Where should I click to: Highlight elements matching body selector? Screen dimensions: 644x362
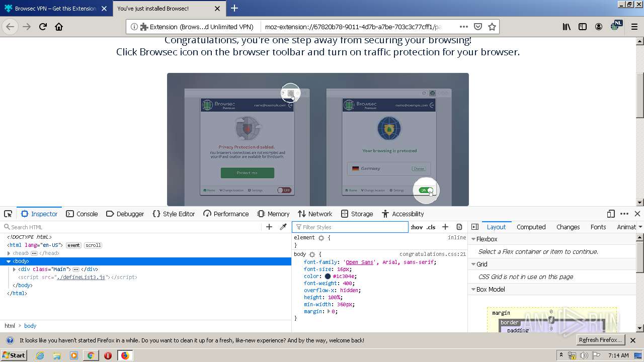coord(312,254)
